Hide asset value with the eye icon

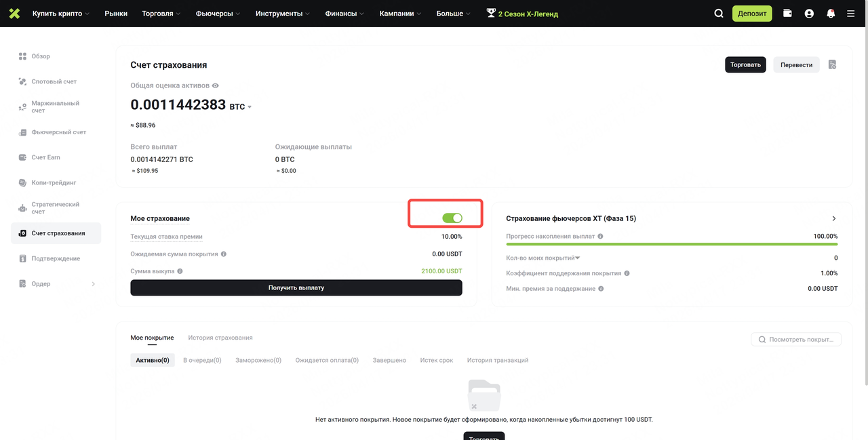pyautogui.click(x=216, y=86)
